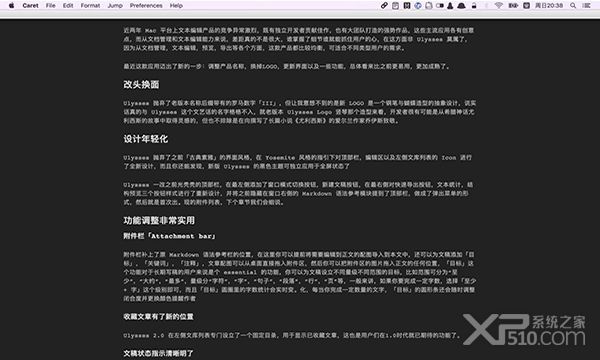Open the Jump menu
This screenshot has height=360, width=600.
[x=115, y=5]
